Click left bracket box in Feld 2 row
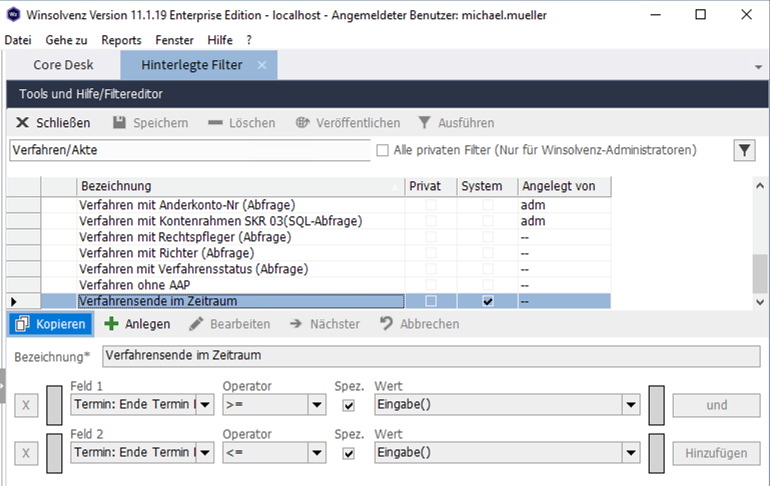The height and width of the screenshot is (486, 770). (55, 453)
